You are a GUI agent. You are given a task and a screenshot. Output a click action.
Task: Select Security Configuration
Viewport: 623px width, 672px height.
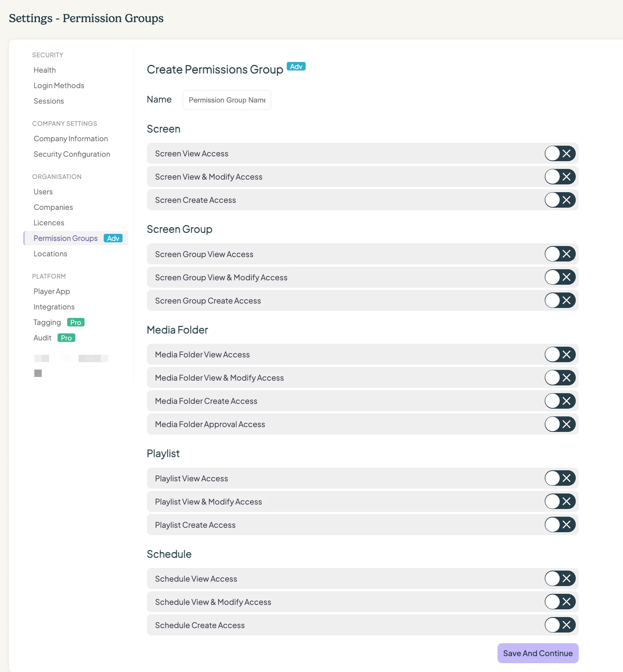pyautogui.click(x=72, y=154)
